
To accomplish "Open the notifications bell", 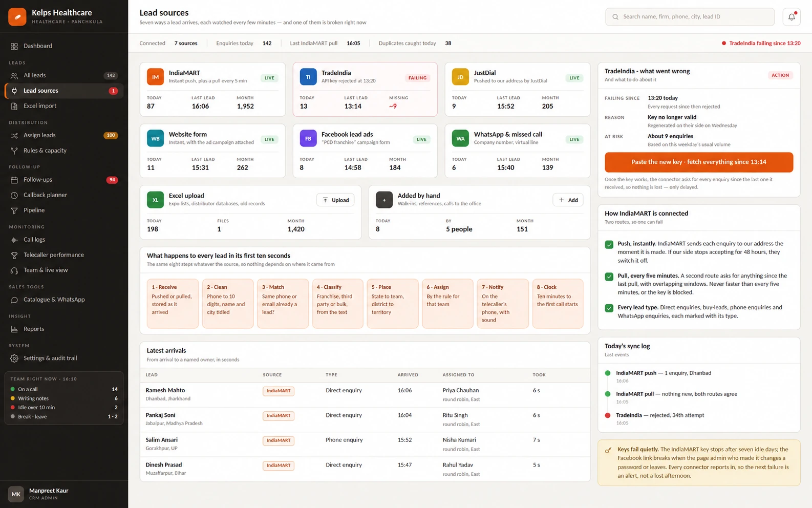I will pyautogui.click(x=791, y=17).
